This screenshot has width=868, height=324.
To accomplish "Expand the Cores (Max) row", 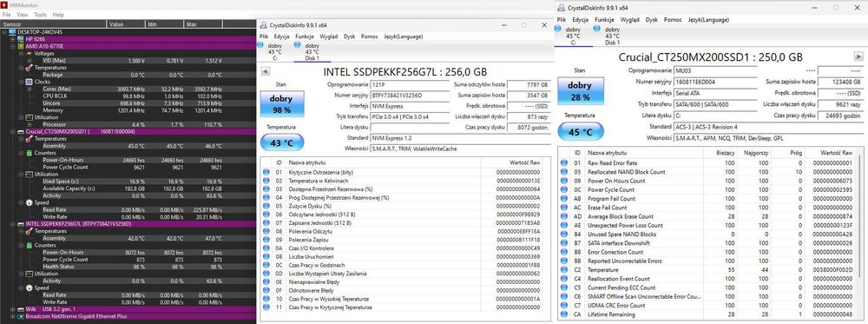I will point(30,89).
